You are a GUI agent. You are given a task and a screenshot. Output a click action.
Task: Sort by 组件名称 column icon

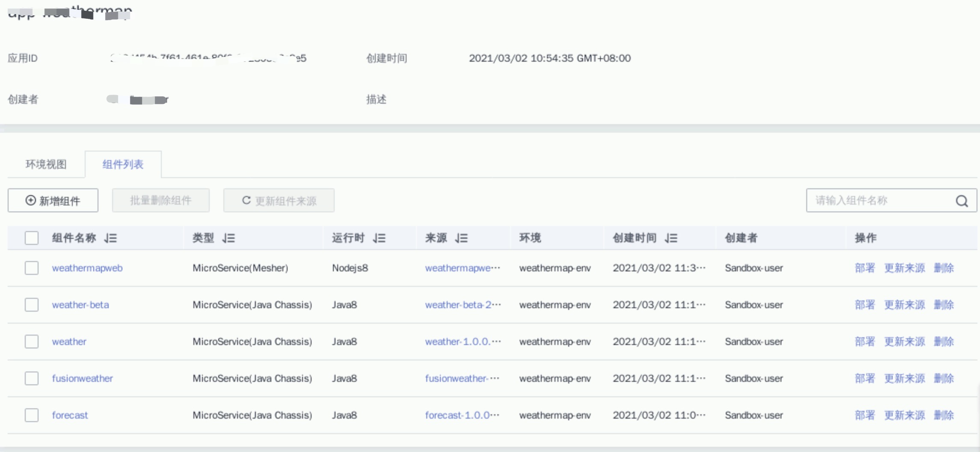click(x=110, y=238)
